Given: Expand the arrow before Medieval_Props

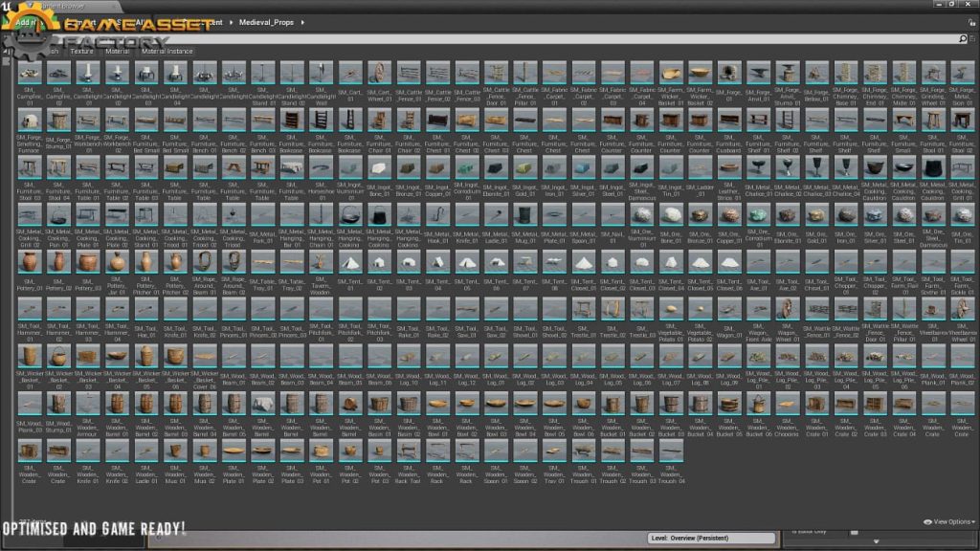Looking at the screenshot, I should [x=231, y=23].
